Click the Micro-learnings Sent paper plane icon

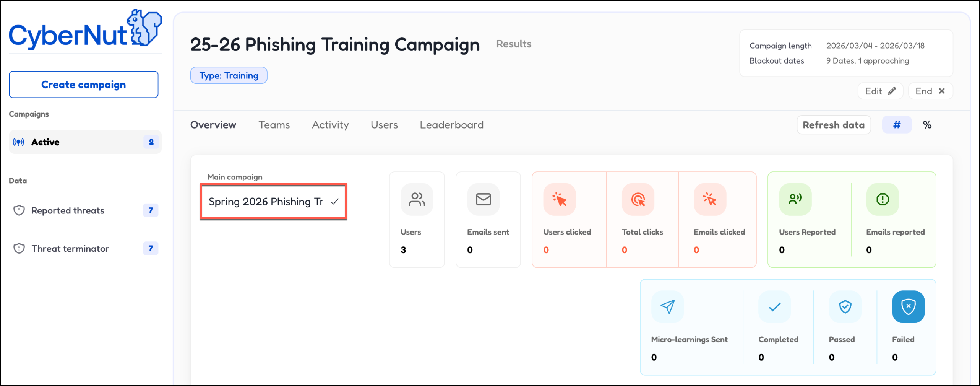click(x=667, y=307)
